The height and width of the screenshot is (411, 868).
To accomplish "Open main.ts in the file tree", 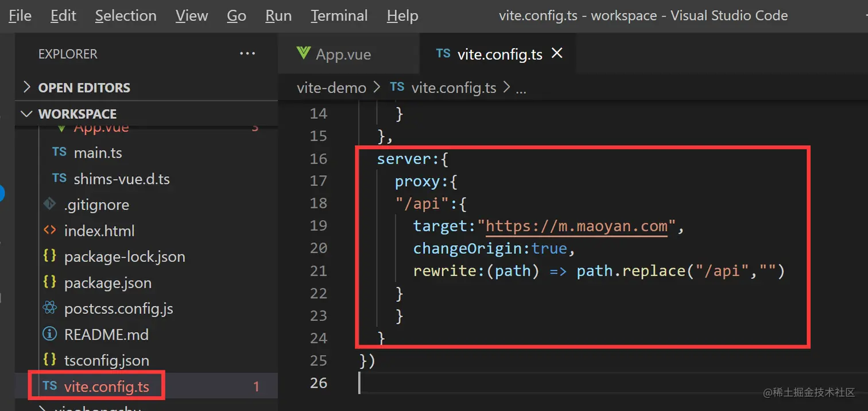I will coord(98,153).
